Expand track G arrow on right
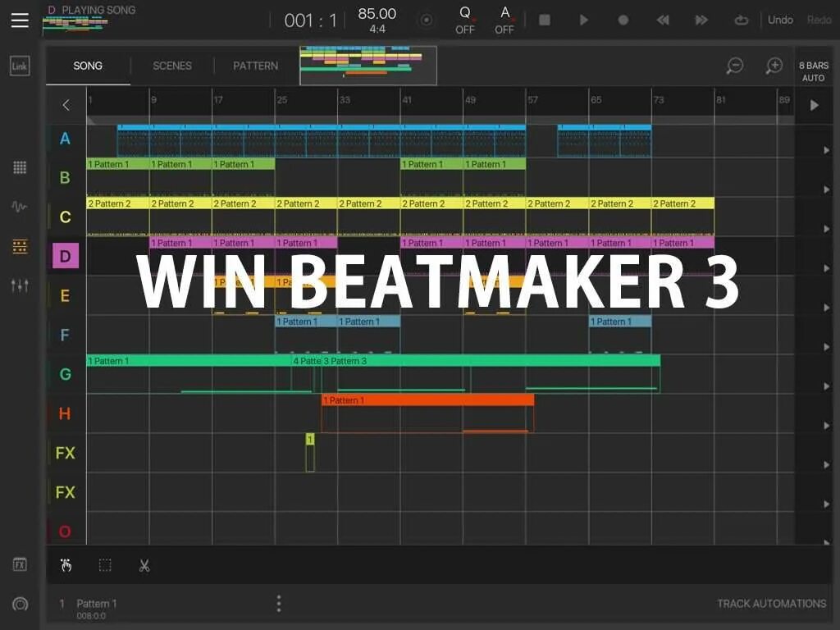This screenshot has width=840, height=630. (x=826, y=386)
